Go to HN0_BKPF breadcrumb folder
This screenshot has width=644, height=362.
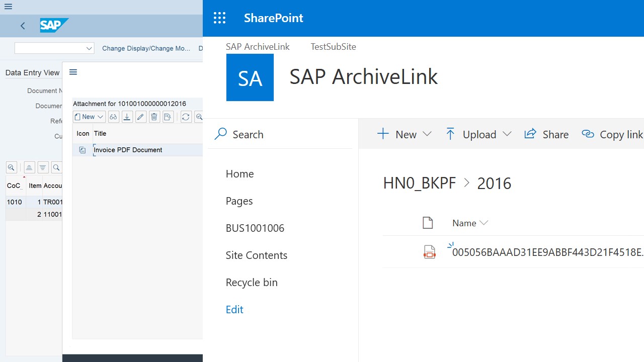pyautogui.click(x=420, y=184)
